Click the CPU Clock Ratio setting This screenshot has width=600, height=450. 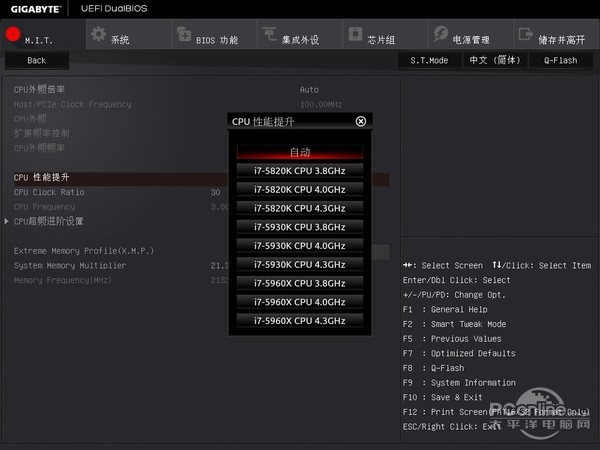point(120,192)
